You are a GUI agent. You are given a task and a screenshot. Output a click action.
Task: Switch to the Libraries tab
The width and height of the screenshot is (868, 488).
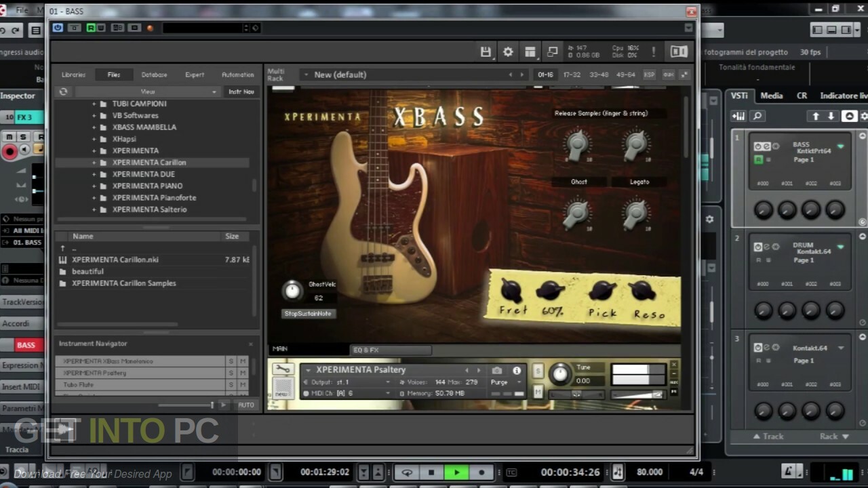74,75
